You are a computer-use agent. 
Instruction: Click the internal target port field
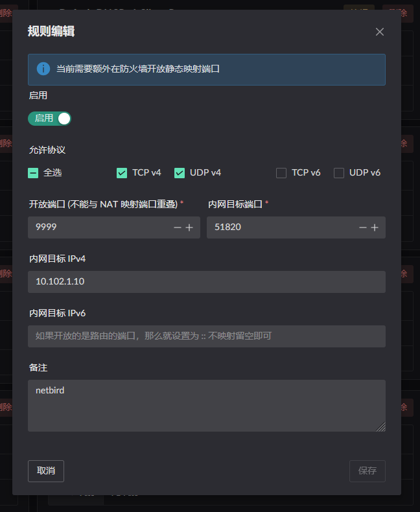click(279, 227)
